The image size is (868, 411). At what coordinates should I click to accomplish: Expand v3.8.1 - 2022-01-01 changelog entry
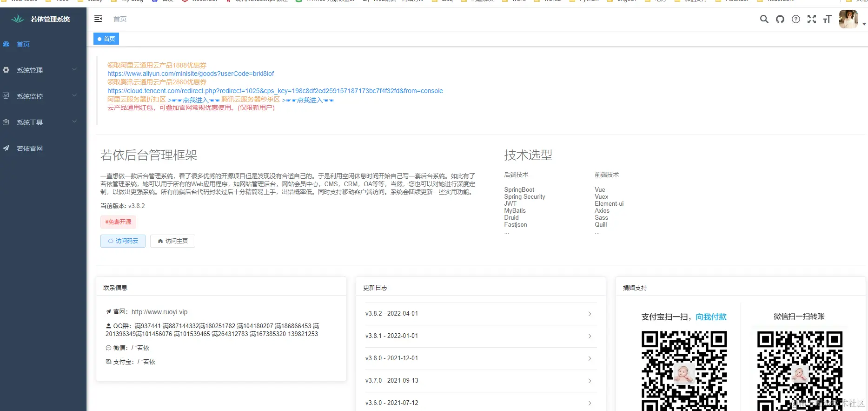(x=481, y=336)
